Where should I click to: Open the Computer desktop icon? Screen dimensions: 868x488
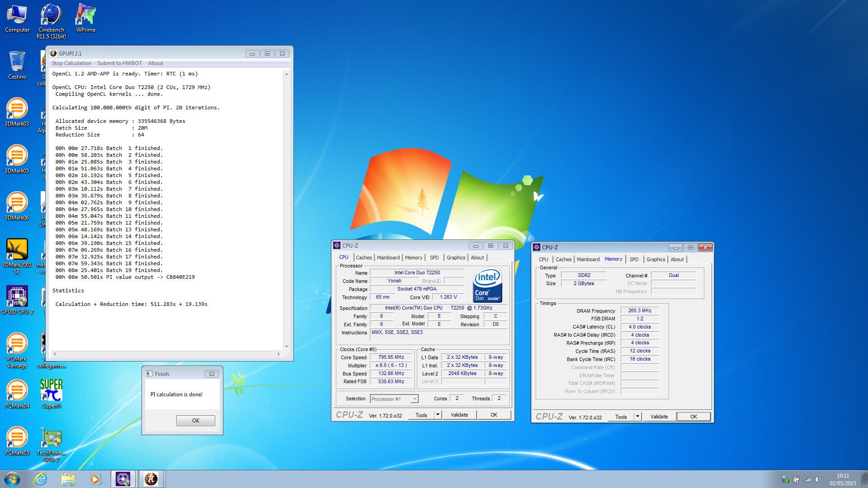click(17, 19)
